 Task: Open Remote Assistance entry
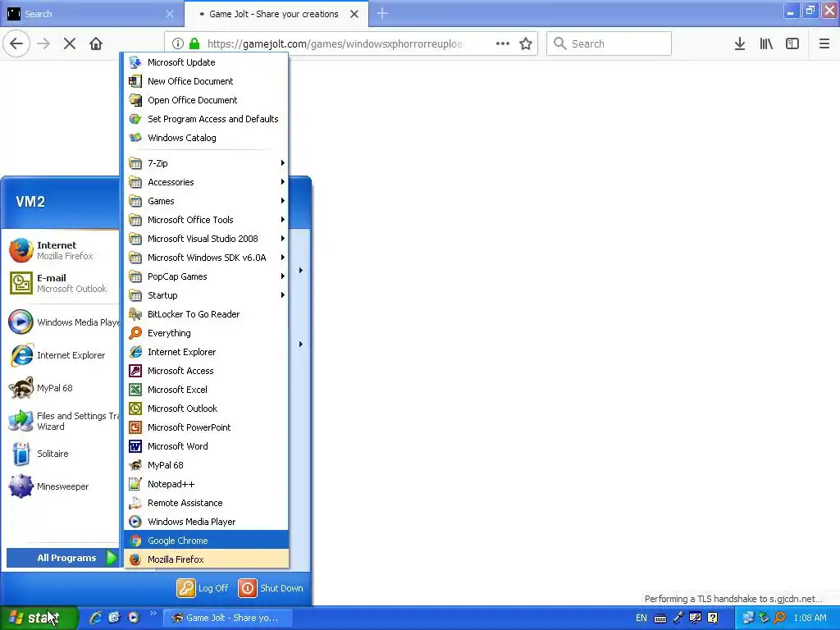[x=206, y=503]
